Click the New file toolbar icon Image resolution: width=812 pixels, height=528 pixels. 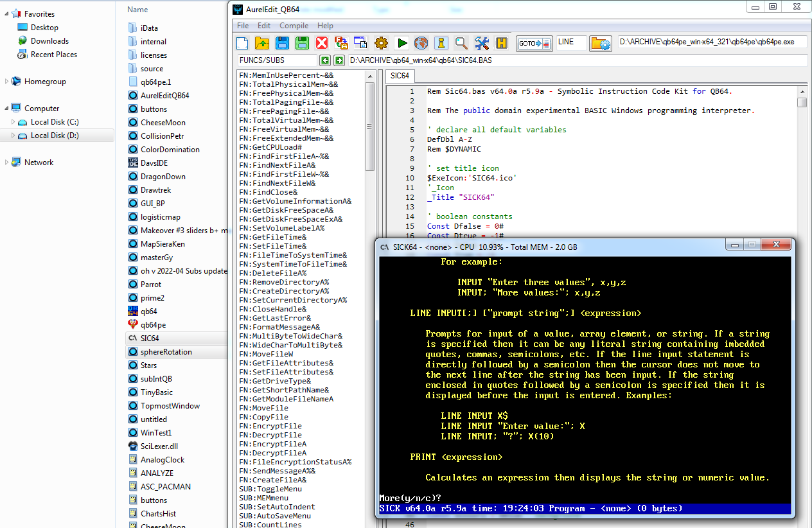[243, 43]
